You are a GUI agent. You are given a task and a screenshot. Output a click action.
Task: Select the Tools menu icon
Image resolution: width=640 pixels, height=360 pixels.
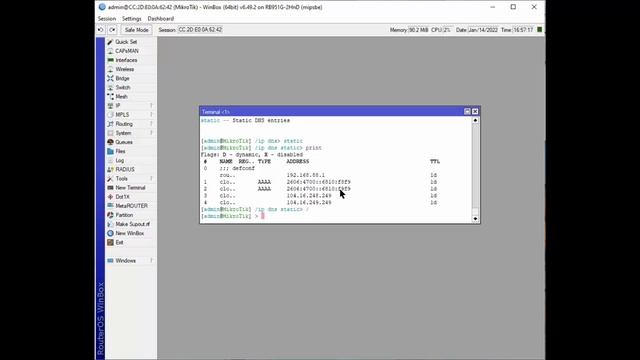110,179
